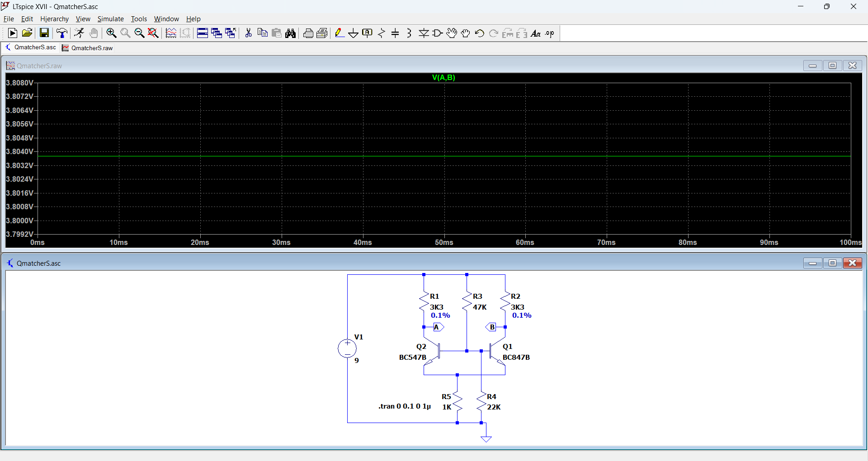Select the Draw Wire pencil tool
The image size is (868, 461).
pos(340,33)
